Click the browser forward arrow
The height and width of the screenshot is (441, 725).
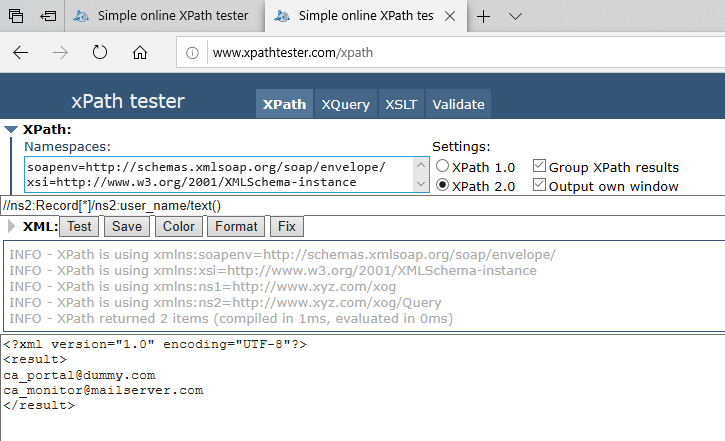60,53
